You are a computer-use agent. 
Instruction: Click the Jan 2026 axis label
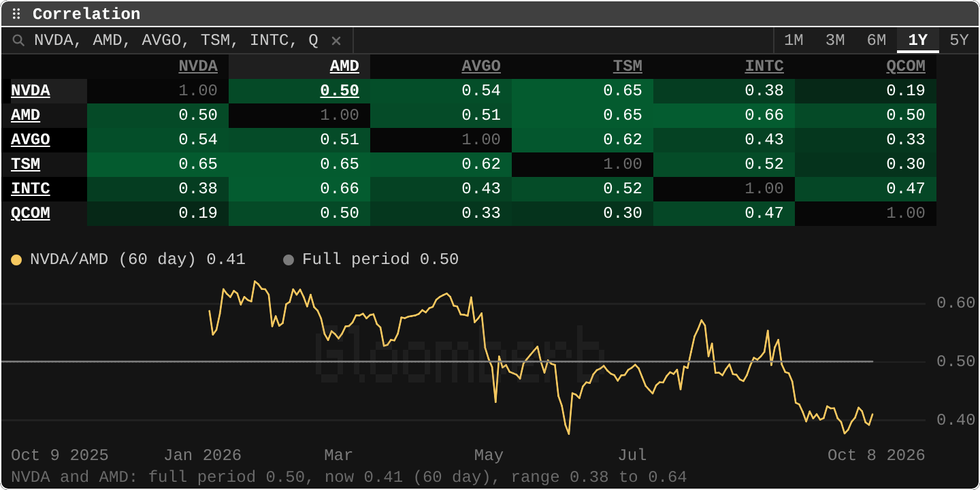point(203,455)
